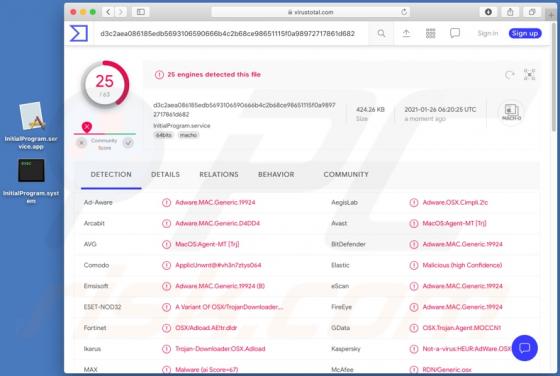Vote positive on community score
Screen dimensions: 560x376
[x=128, y=143]
